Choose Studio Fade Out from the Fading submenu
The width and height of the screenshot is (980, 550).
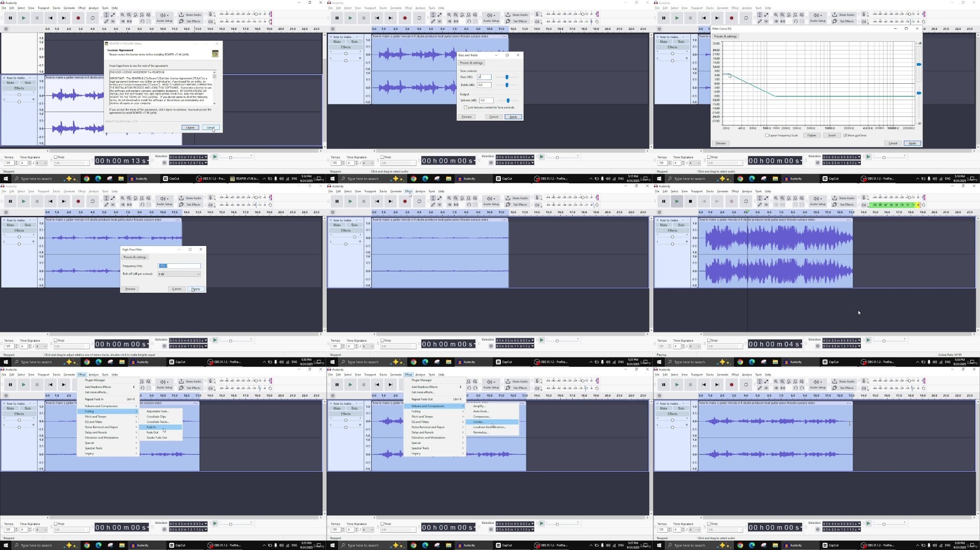point(161,437)
